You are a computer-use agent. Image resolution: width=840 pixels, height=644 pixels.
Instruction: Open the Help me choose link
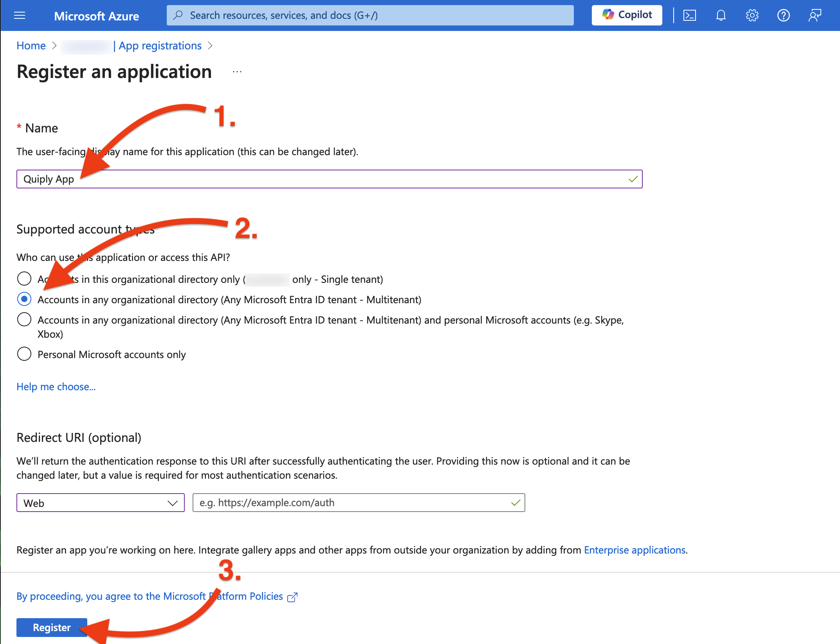(x=56, y=387)
